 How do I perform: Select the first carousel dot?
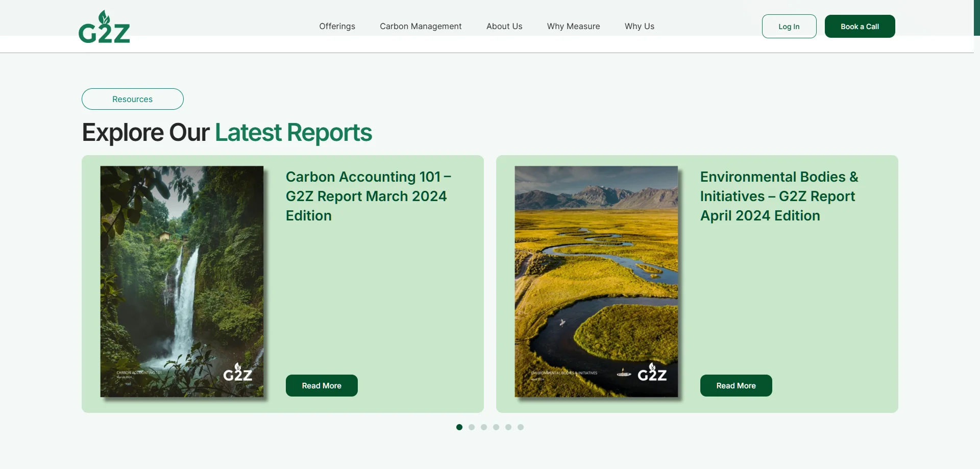point(459,427)
